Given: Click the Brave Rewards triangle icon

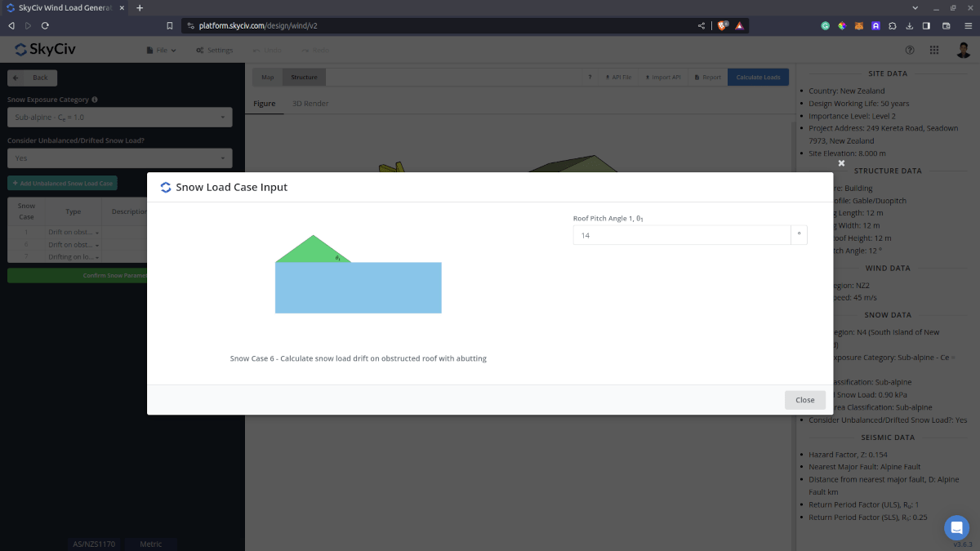Looking at the screenshot, I should [x=739, y=25].
